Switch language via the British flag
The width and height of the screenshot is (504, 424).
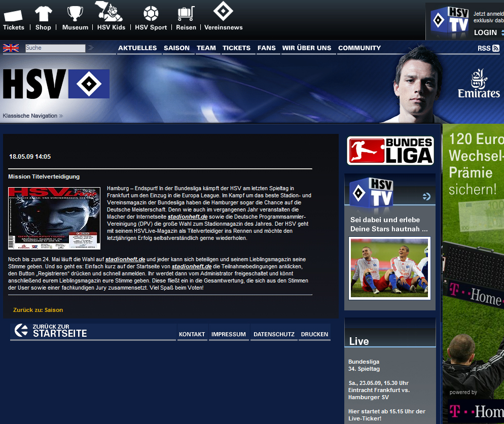point(11,48)
